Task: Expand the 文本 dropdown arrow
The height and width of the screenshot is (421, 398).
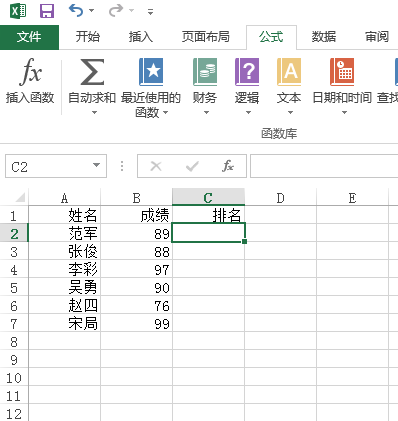Action: [x=290, y=112]
